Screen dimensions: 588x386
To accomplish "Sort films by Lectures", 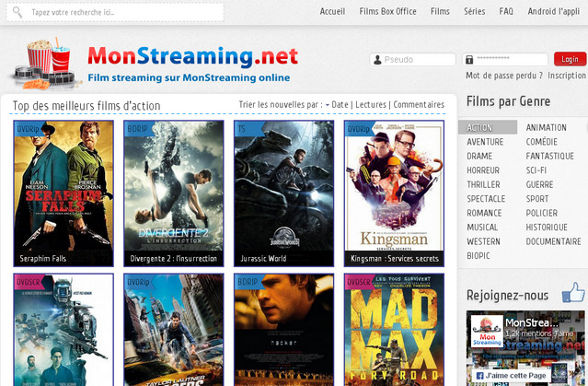I will click(371, 105).
